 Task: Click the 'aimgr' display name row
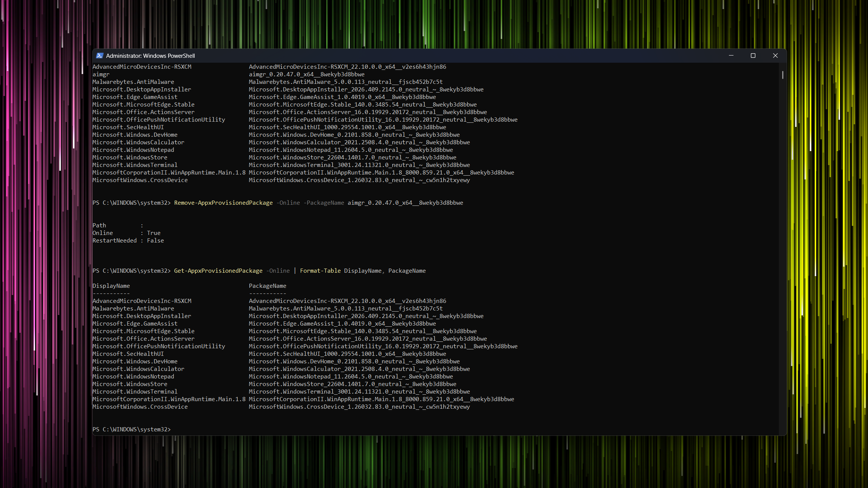101,74
